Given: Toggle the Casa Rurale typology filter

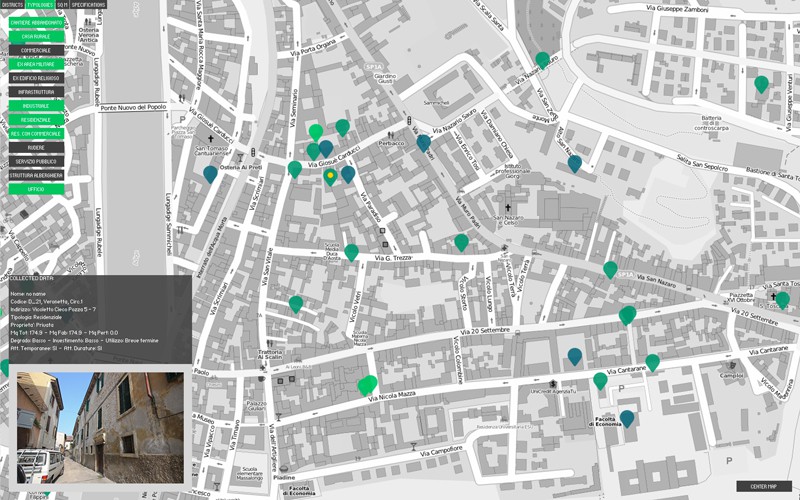Looking at the screenshot, I should tap(36, 37).
